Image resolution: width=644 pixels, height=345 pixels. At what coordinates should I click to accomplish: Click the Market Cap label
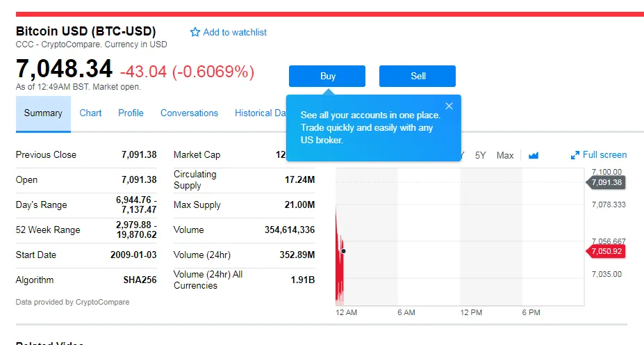pos(197,154)
